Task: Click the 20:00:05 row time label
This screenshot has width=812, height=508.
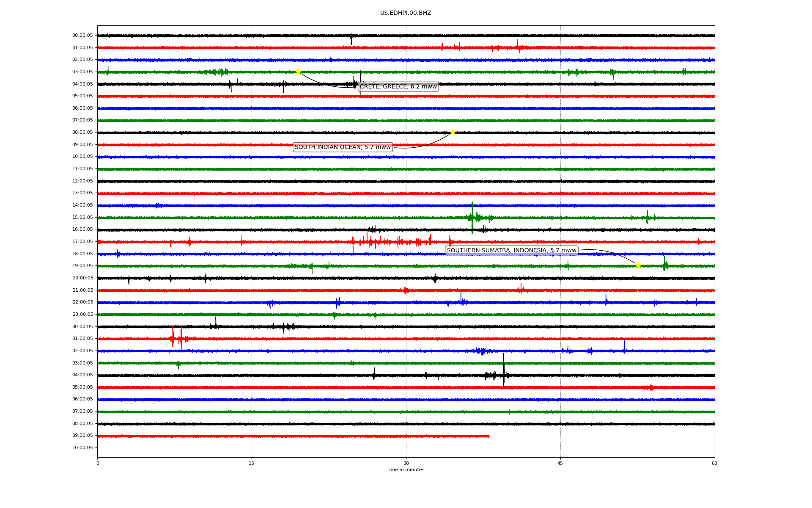Action: (82, 278)
